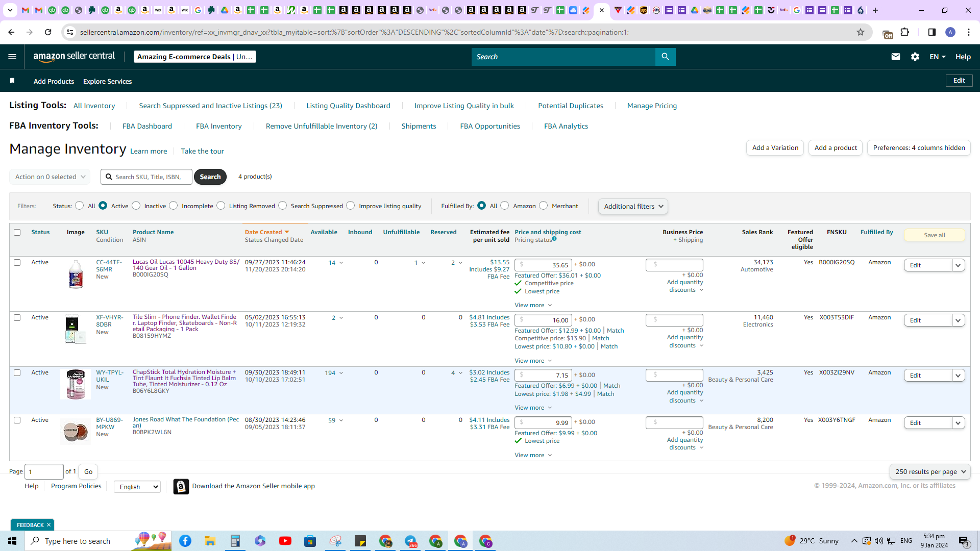Toggle the select-all products checkbox
The width and height of the screenshot is (980, 551).
(x=17, y=232)
